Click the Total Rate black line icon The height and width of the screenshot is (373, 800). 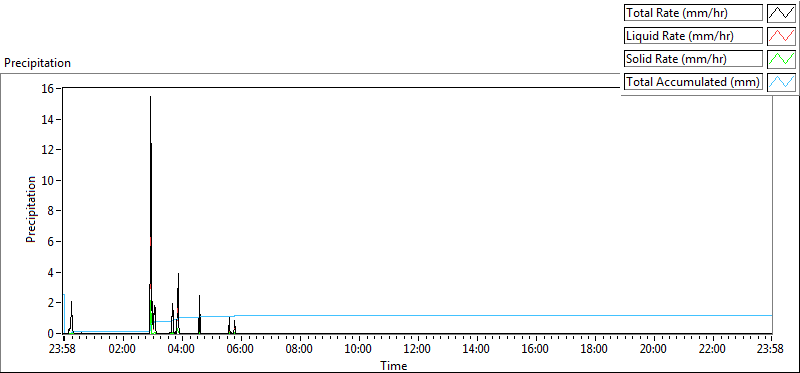781,13
